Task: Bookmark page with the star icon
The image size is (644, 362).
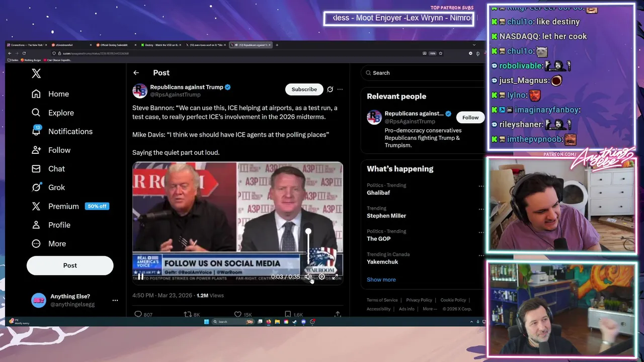Action: pyautogui.click(x=441, y=53)
